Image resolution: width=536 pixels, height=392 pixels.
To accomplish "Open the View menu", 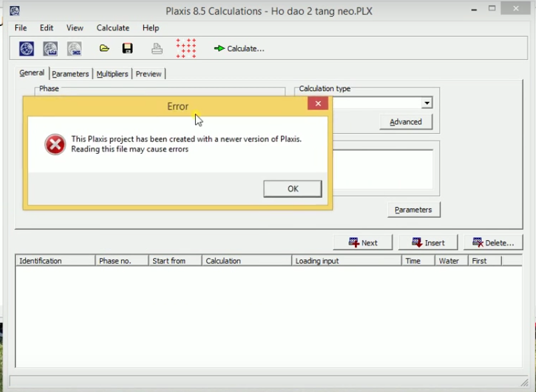I will (75, 28).
